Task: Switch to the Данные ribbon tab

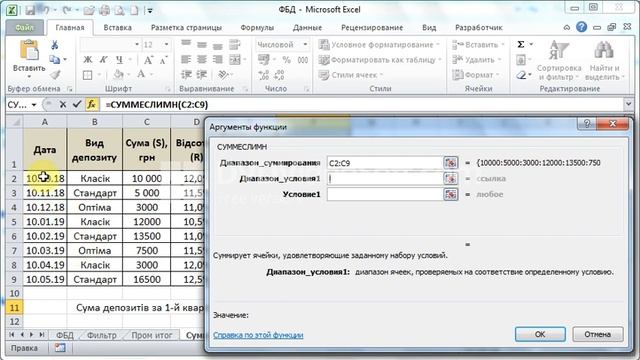Action: pyautogui.click(x=307, y=27)
